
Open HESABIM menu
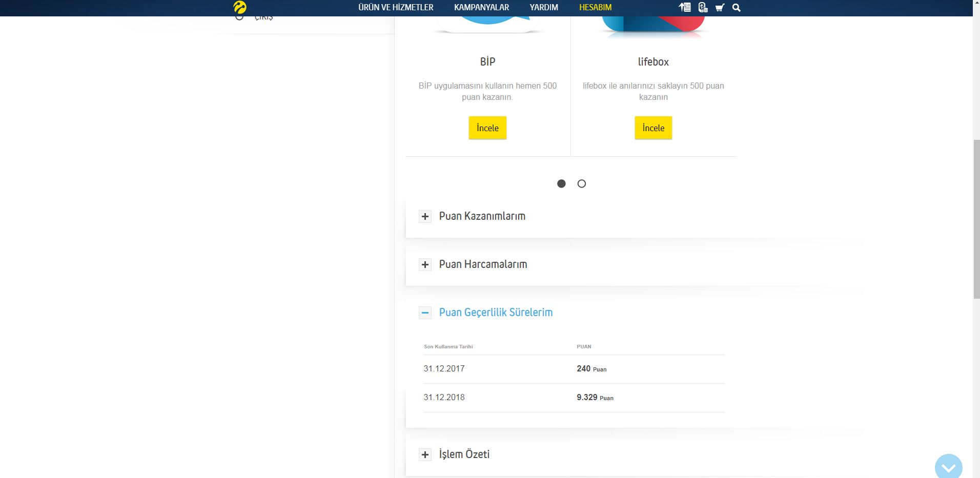click(595, 8)
